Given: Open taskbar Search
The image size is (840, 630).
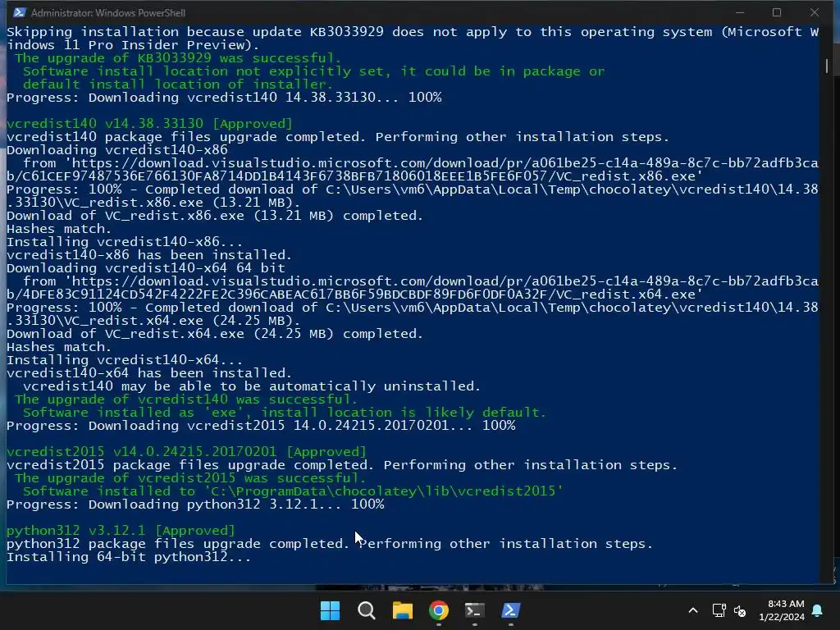Looking at the screenshot, I should pyautogui.click(x=367, y=610).
